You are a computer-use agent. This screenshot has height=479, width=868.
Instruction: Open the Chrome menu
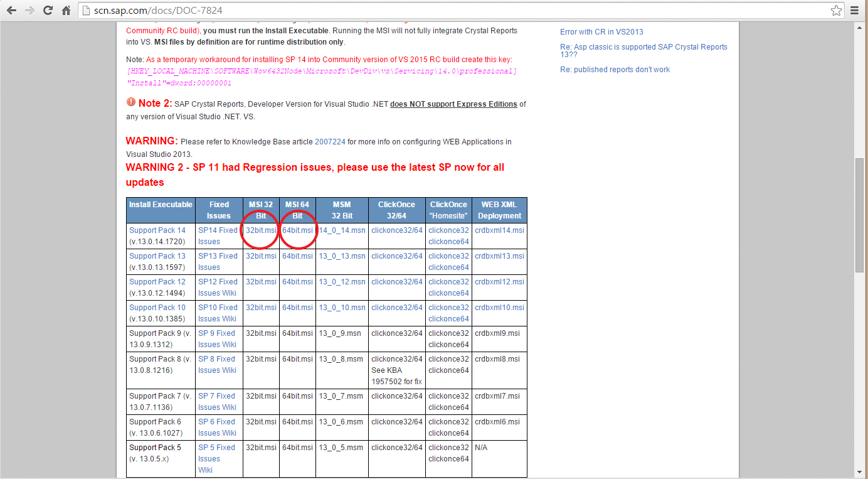854,11
